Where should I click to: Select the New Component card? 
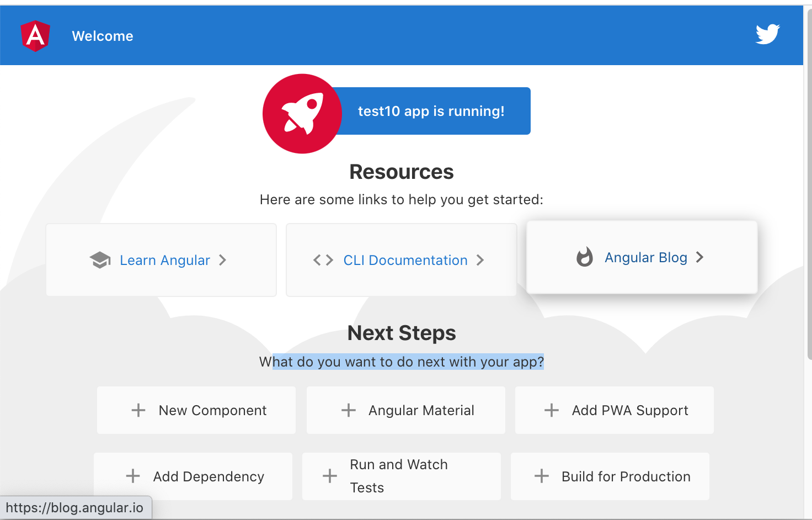coord(196,410)
